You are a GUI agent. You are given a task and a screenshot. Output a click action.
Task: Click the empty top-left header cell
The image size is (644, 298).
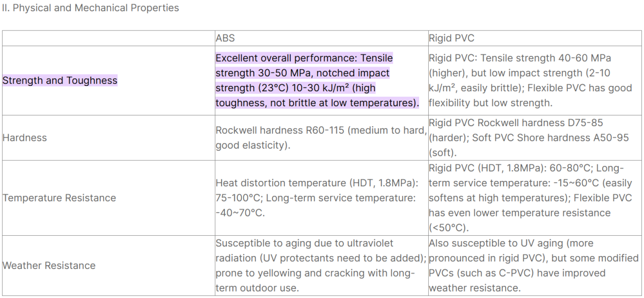[x=107, y=39]
